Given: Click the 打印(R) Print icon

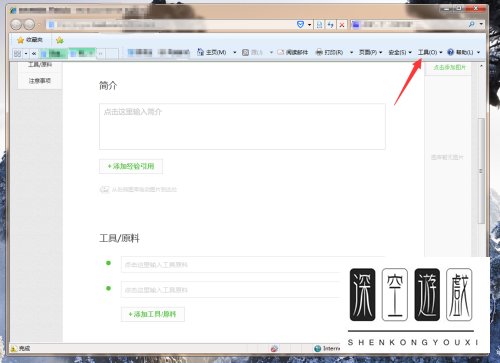Looking at the screenshot, I should pyautogui.click(x=319, y=52).
